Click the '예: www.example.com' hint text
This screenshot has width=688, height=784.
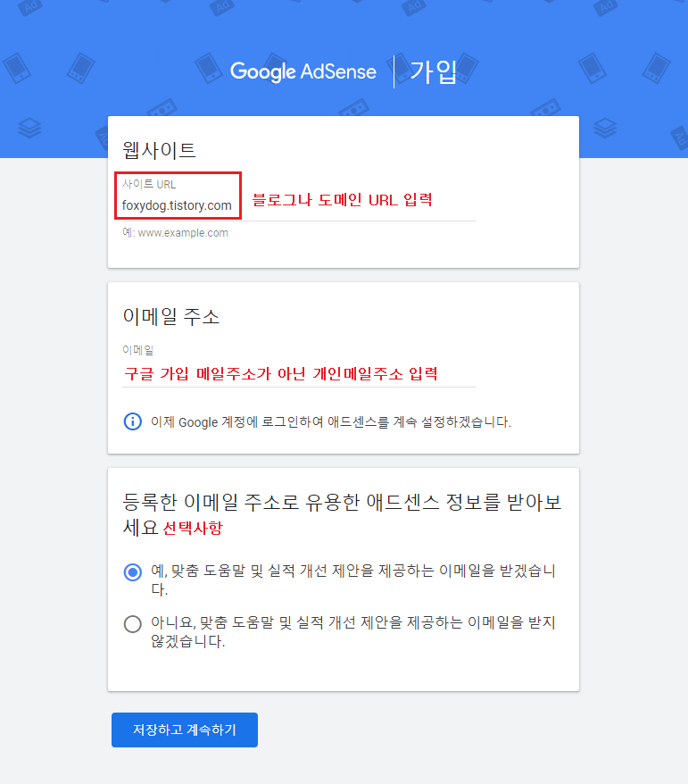click(x=176, y=232)
